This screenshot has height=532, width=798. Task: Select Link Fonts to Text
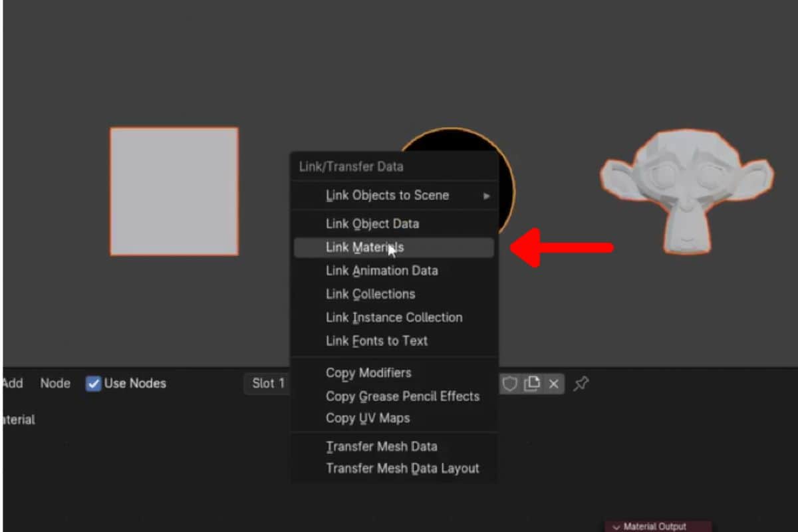(x=376, y=340)
